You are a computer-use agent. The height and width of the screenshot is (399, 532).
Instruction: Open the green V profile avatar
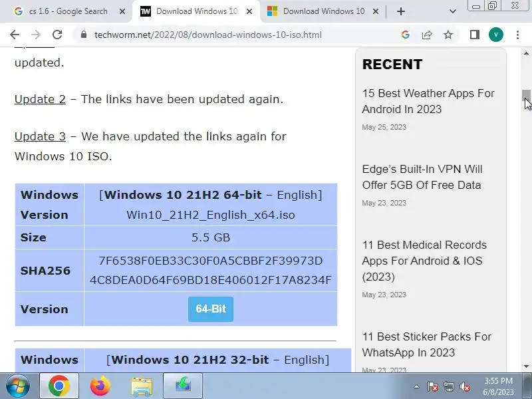pos(495,35)
